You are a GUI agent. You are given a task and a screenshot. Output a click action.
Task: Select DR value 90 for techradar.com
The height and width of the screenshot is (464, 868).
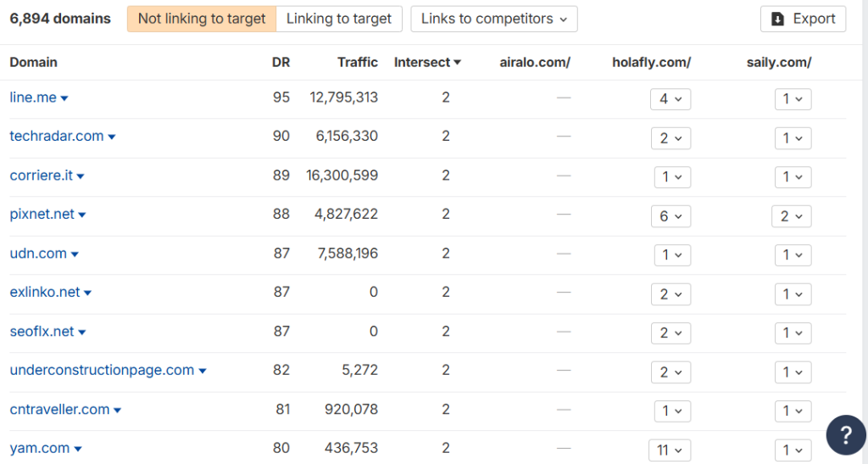point(281,137)
